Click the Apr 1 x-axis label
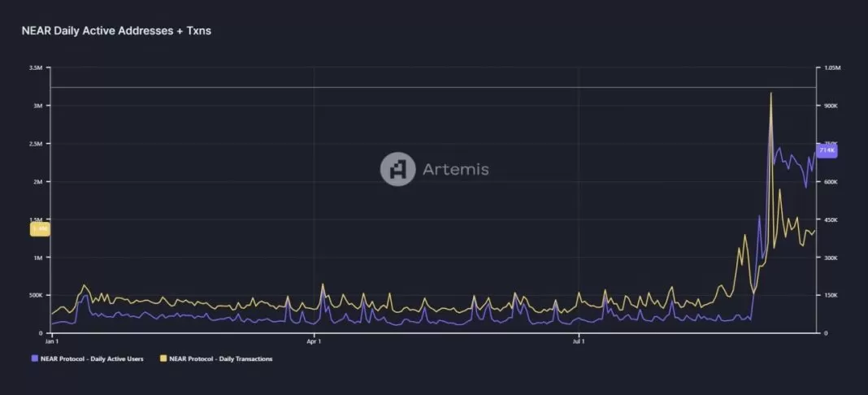The image size is (868, 395). pyautogui.click(x=315, y=343)
